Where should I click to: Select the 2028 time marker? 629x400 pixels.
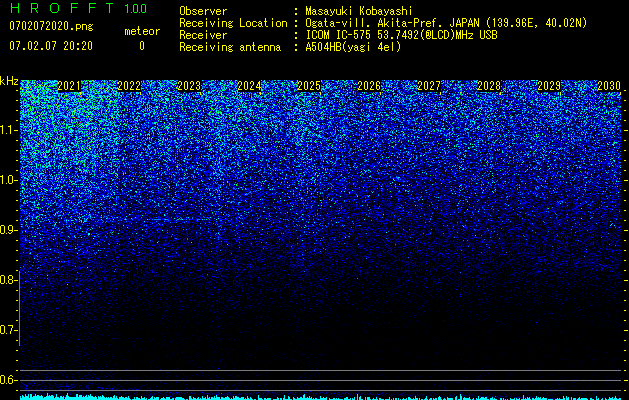pyautogui.click(x=489, y=86)
